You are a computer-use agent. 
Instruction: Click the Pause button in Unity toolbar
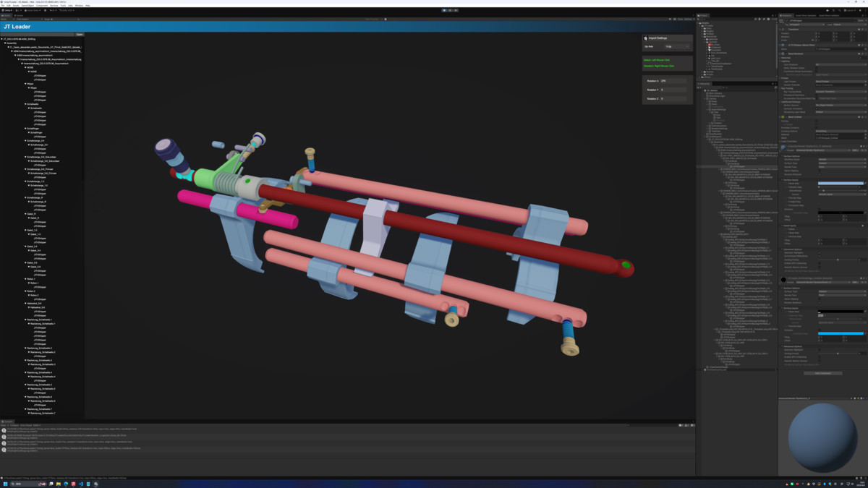point(450,10)
